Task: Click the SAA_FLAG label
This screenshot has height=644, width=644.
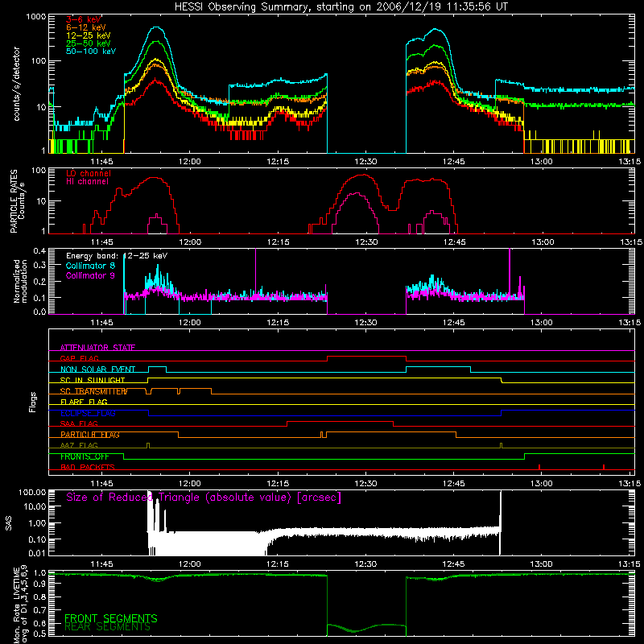Action: pos(79,423)
